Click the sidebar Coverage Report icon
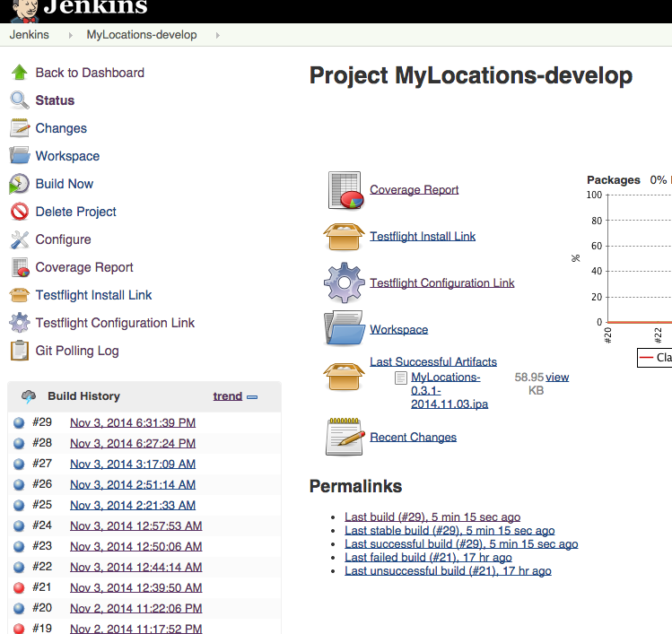This screenshot has height=634, width=672. [x=20, y=267]
